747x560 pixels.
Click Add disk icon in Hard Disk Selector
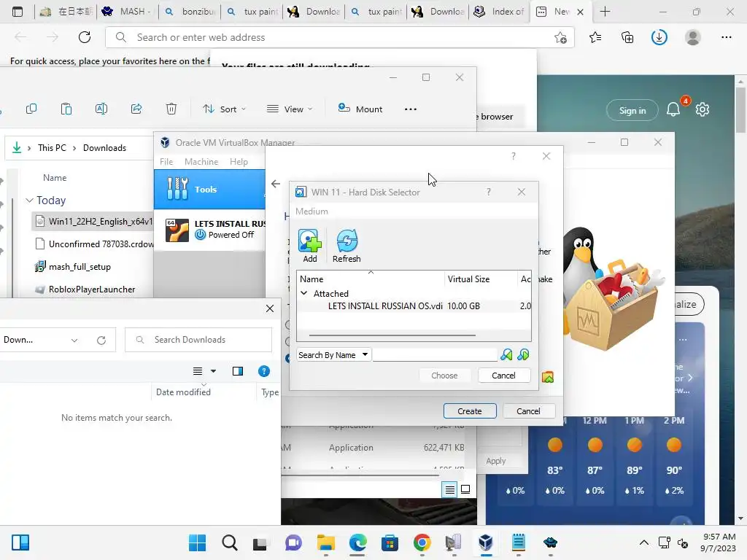[309, 245]
